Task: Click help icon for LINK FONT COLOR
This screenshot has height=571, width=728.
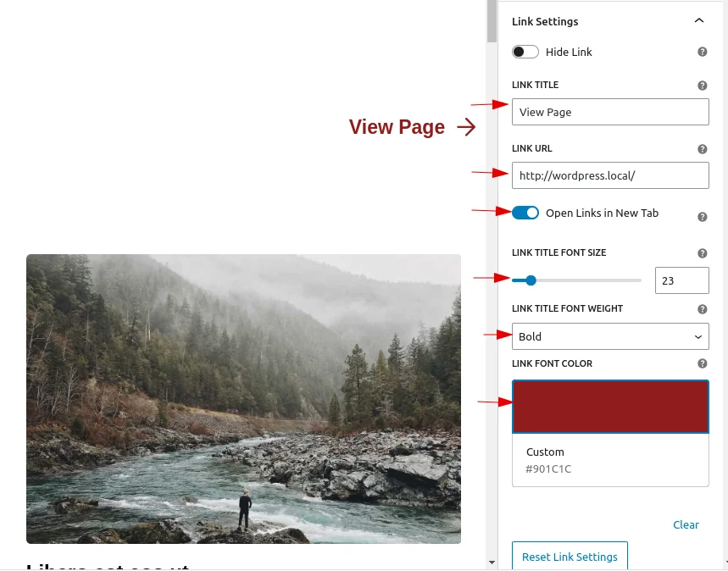Action: [702, 363]
